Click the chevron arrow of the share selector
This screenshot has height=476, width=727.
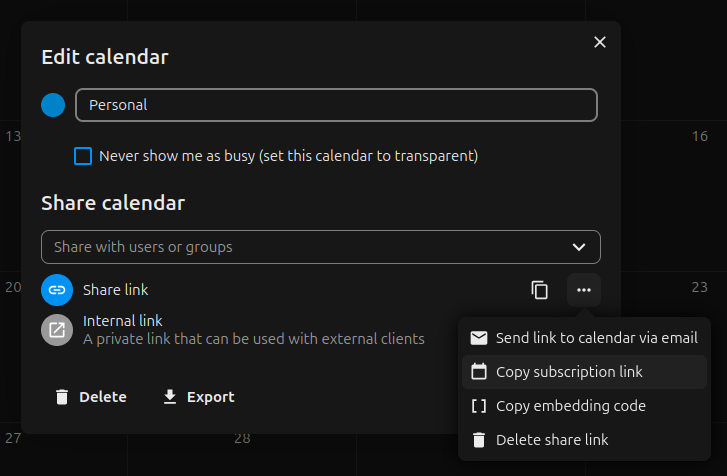point(579,247)
